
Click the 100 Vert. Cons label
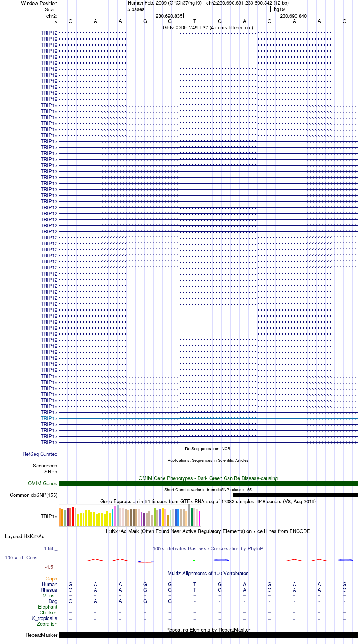coord(21,557)
